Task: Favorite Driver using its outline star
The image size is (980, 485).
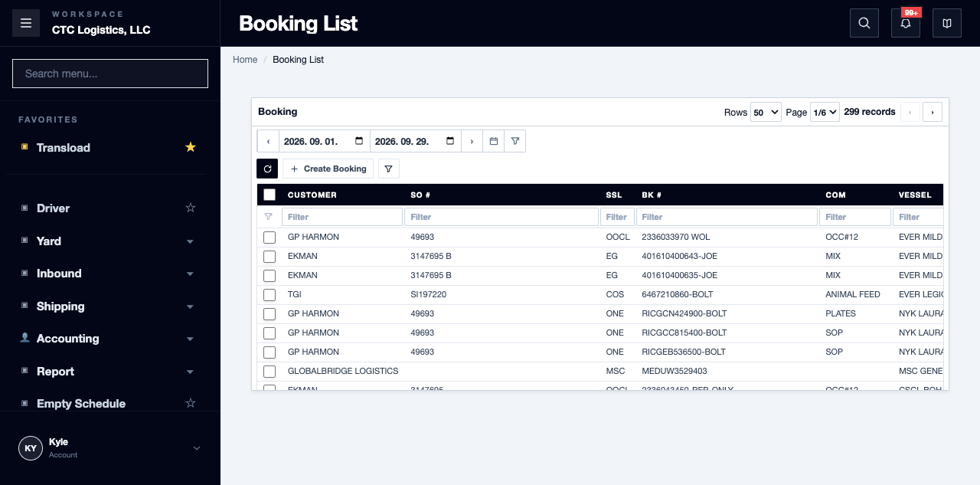Action: [191, 208]
